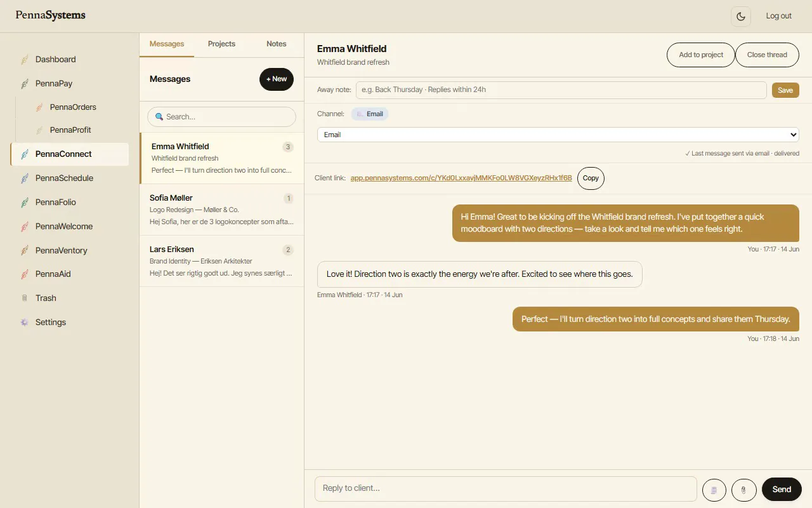Click the 'Whitfield brand refresh' thread subtitle in header
The height and width of the screenshot is (508, 812).
pos(353,62)
